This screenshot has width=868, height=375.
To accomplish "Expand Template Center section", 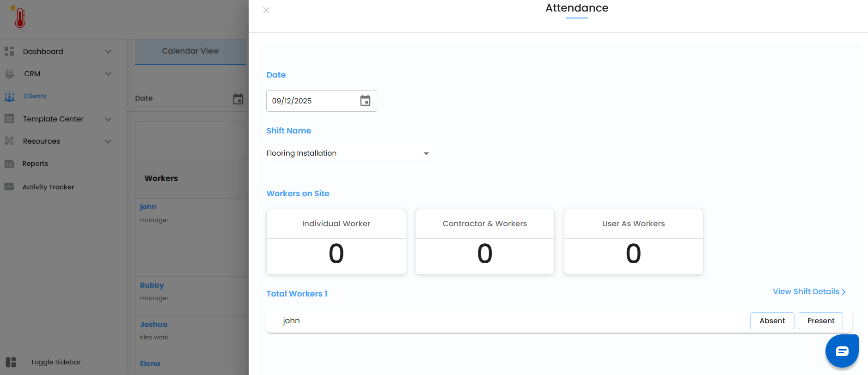I will pyautogui.click(x=108, y=119).
